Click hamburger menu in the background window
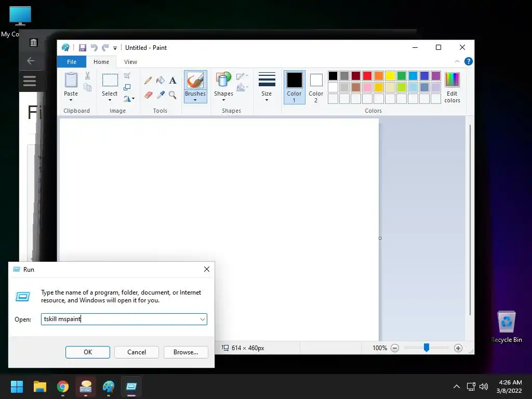Viewport: 532px width, 399px height. [x=30, y=81]
